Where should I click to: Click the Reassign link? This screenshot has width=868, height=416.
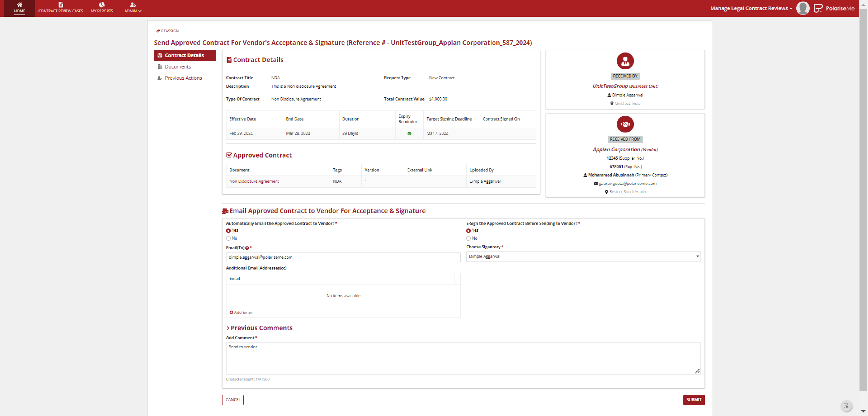[x=167, y=31]
